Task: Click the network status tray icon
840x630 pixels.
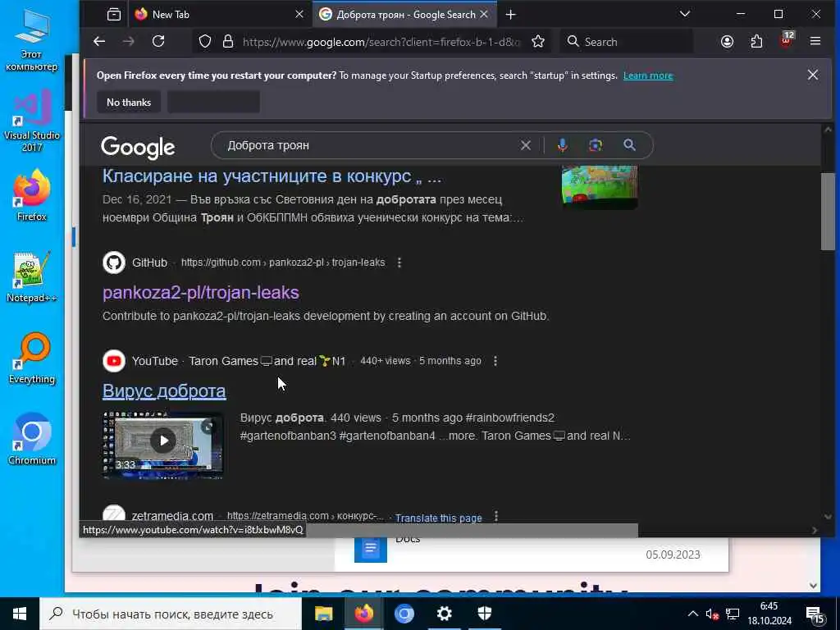Action: [733, 614]
